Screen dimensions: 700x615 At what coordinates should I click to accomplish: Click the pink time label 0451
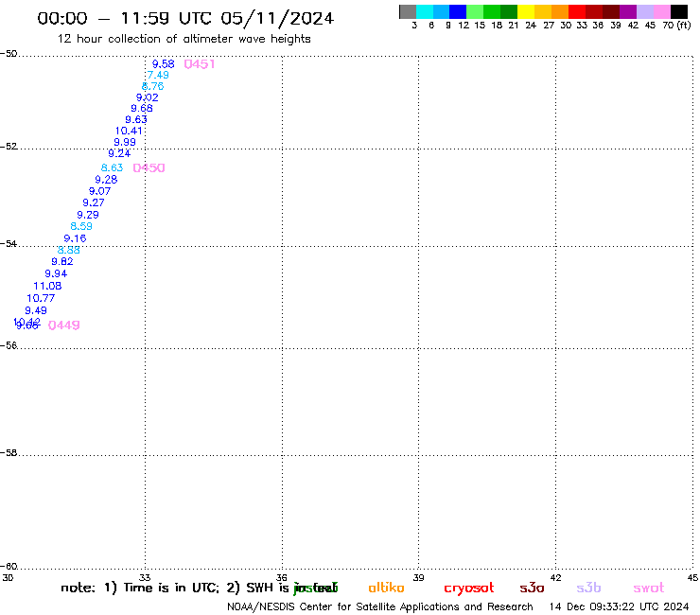[x=200, y=64]
